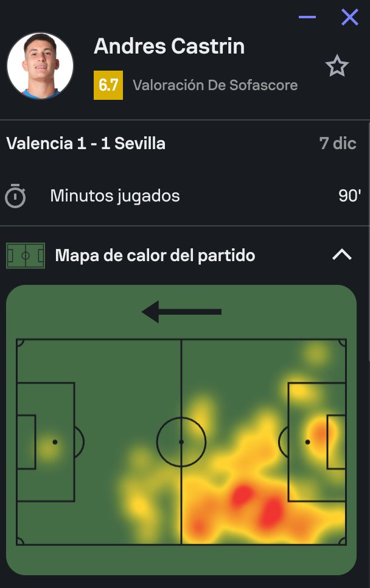Viewport: 370px width, 588px height.
Task: Open Andres Castrin's profile photo
Action: coord(40,66)
